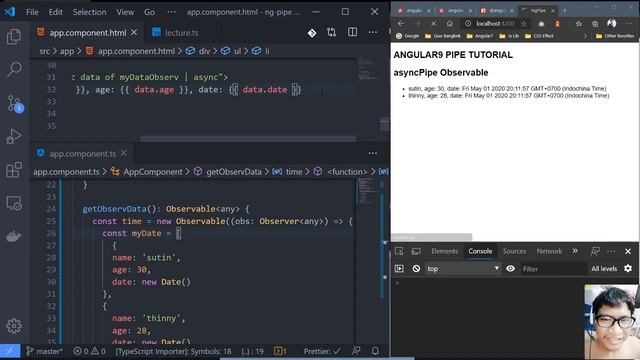This screenshot has width=640, height=360.
Task: Click the AppComponent breadcrumb
Action: [153, 172]
